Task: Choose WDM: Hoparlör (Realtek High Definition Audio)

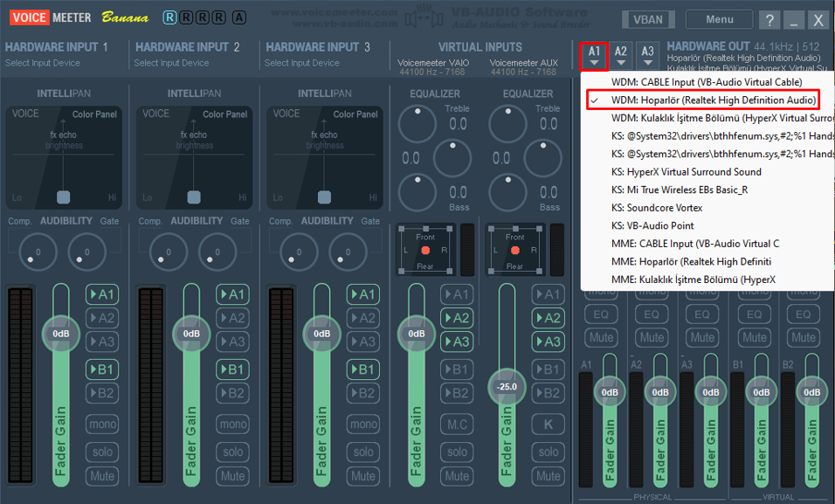Action: point(707,100)
